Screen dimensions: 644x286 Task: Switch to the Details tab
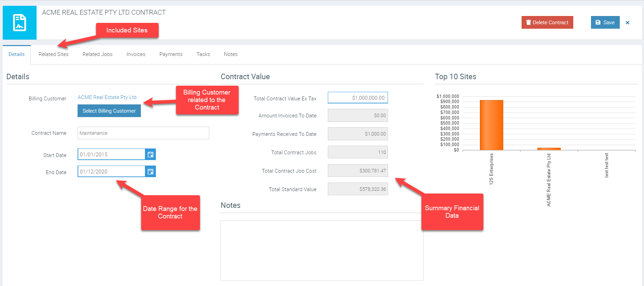point(16,54)
